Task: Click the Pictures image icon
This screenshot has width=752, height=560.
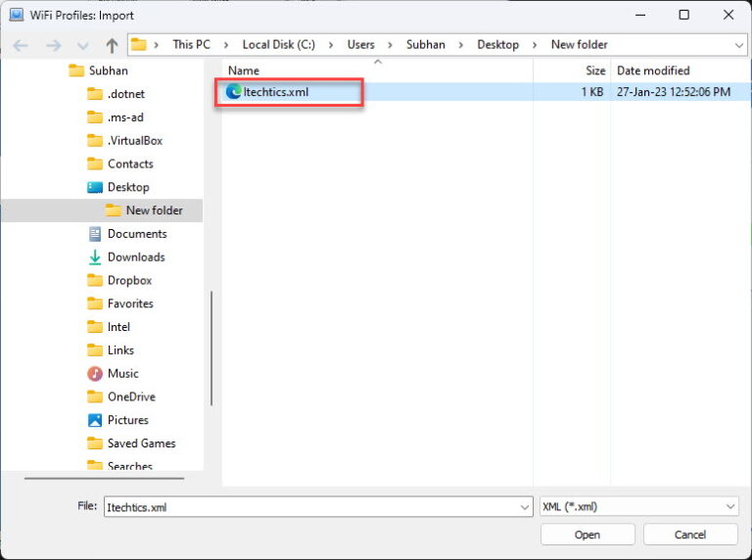Action: pyautogui.click(x=95, y=420)
